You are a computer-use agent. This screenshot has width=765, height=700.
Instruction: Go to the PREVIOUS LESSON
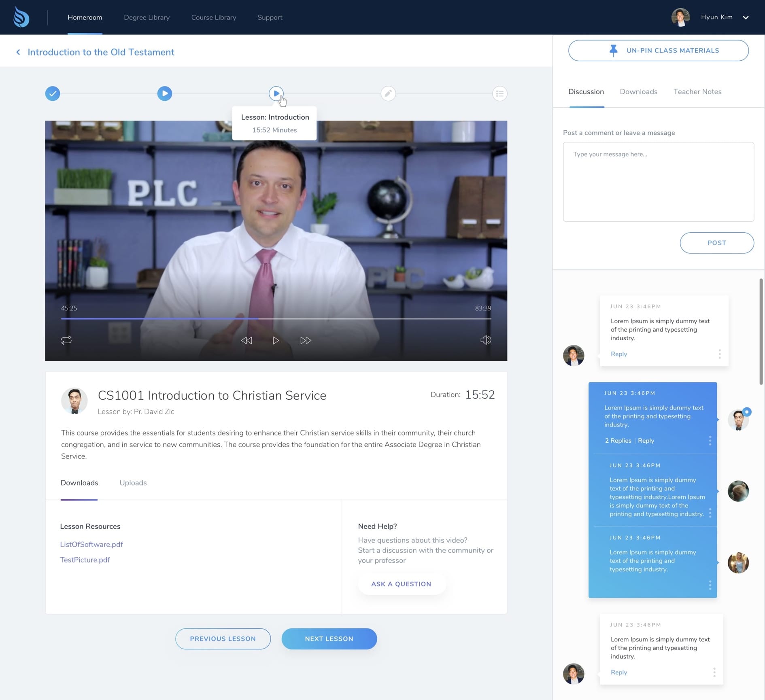coord(223,638)
